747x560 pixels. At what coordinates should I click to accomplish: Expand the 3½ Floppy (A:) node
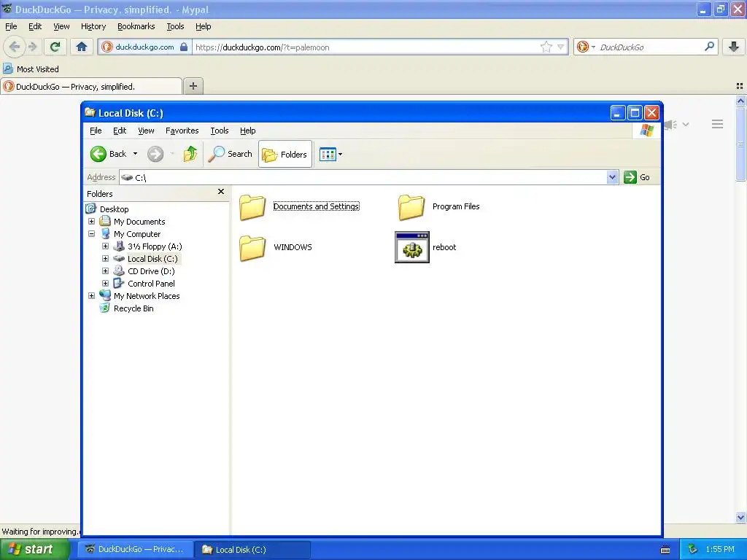click(x=105, y=246)
